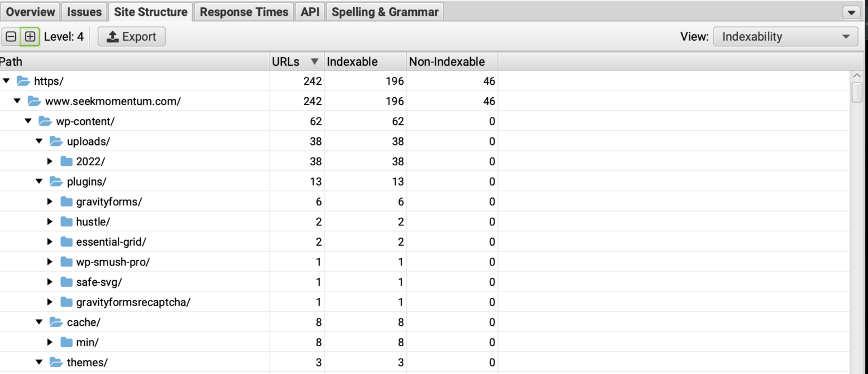Open the Spelling & Grammar tab
868x374 pixels.
384,11
